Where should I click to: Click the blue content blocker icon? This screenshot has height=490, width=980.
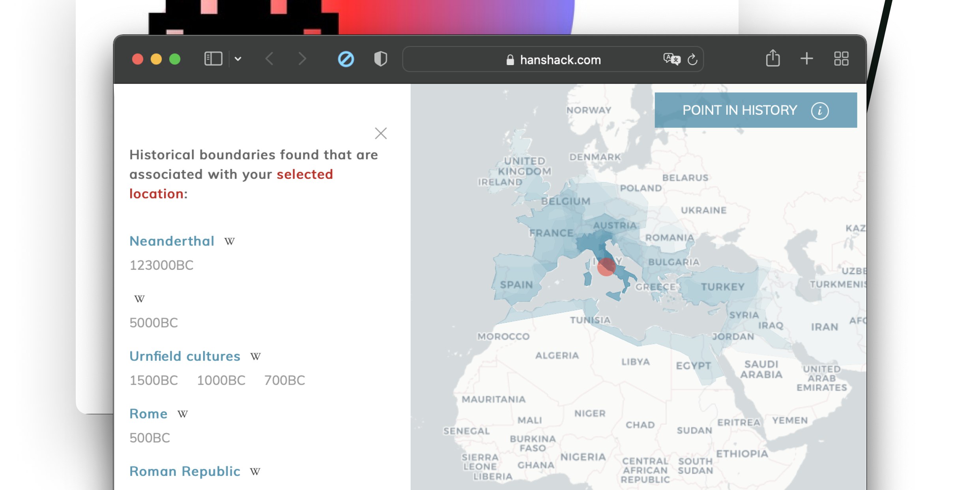[346, 59]
